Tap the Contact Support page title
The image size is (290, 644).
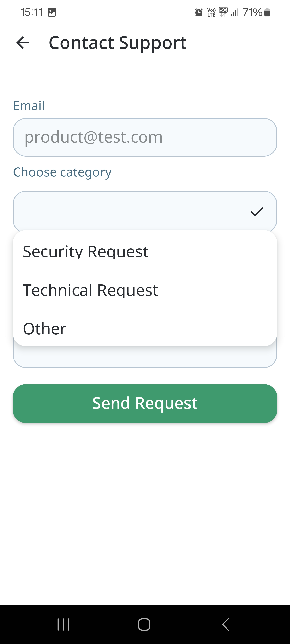(x=118, y=43)
